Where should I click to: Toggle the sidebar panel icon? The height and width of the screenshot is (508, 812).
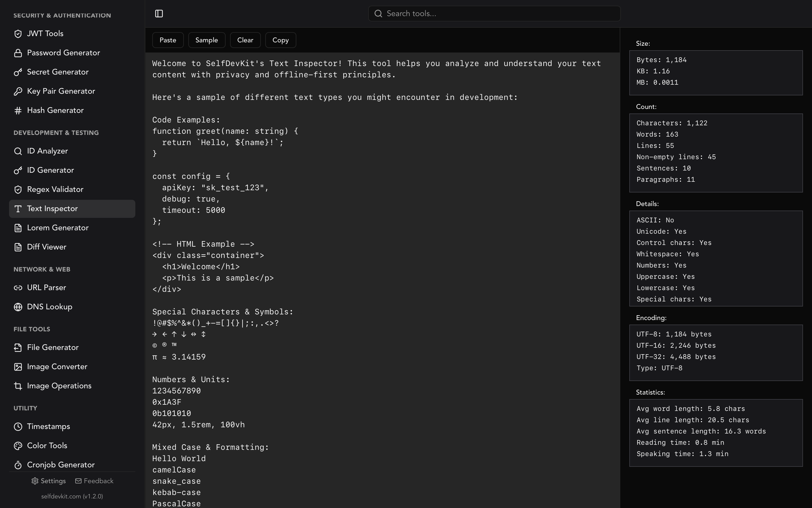click(x=159, y=14)
